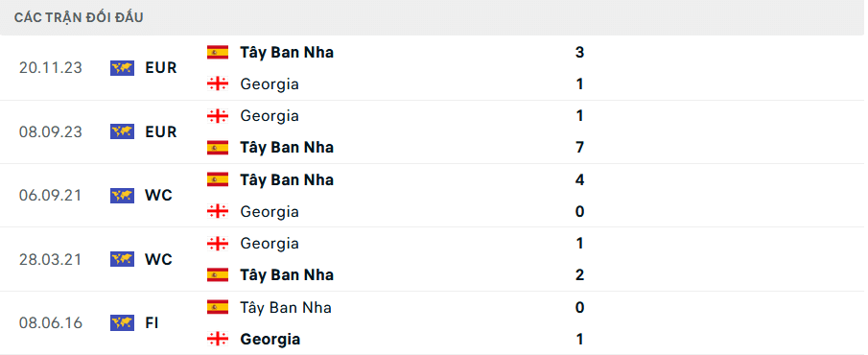
Task: Click the world map icon beside WC on 06.09.21
Action: tap(122, 195)
